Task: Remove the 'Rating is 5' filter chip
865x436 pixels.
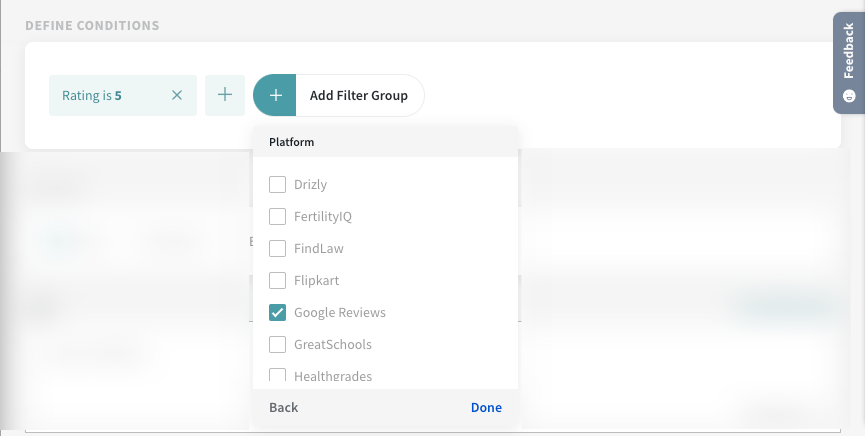Action: (x=177, y=96)
